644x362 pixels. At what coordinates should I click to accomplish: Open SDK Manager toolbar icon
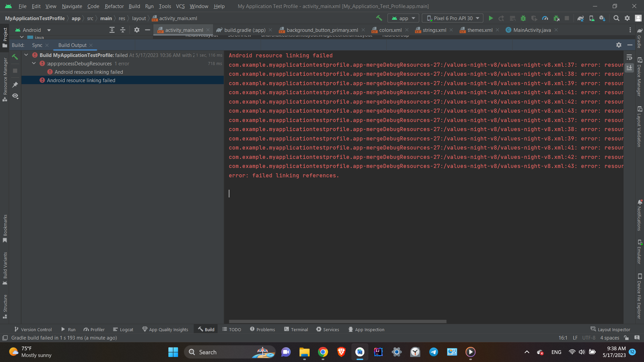[x=602, y=18]
